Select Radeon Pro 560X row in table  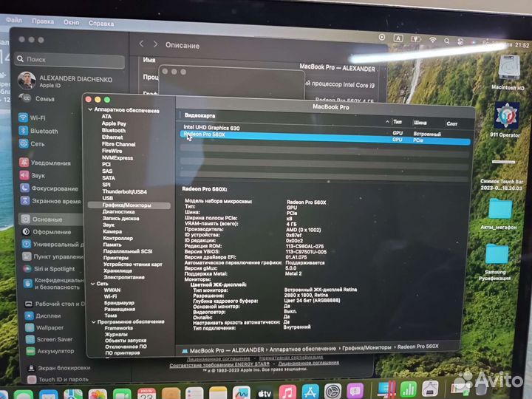(x=324, y=137)
